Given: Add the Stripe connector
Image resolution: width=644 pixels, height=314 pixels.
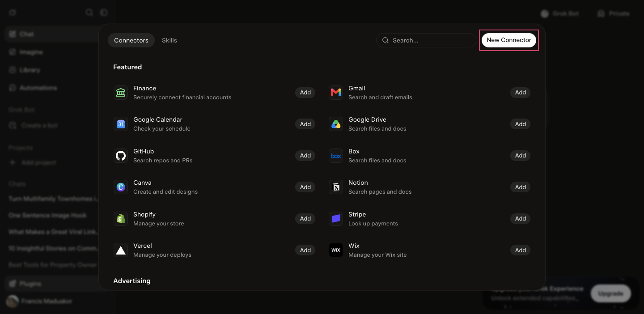Looking at the screenshot, I should click(x=521, y=219).
